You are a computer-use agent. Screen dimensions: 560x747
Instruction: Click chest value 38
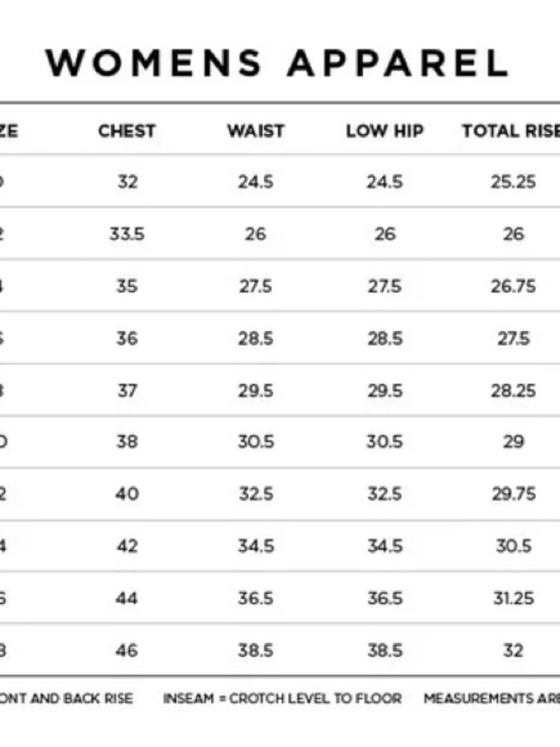tap(127, 442)
